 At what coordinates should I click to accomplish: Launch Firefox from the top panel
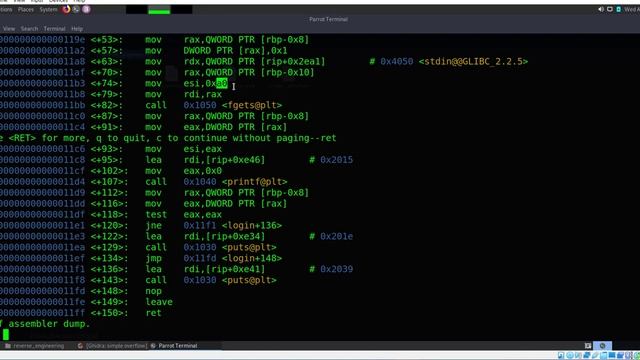point(66,9)
